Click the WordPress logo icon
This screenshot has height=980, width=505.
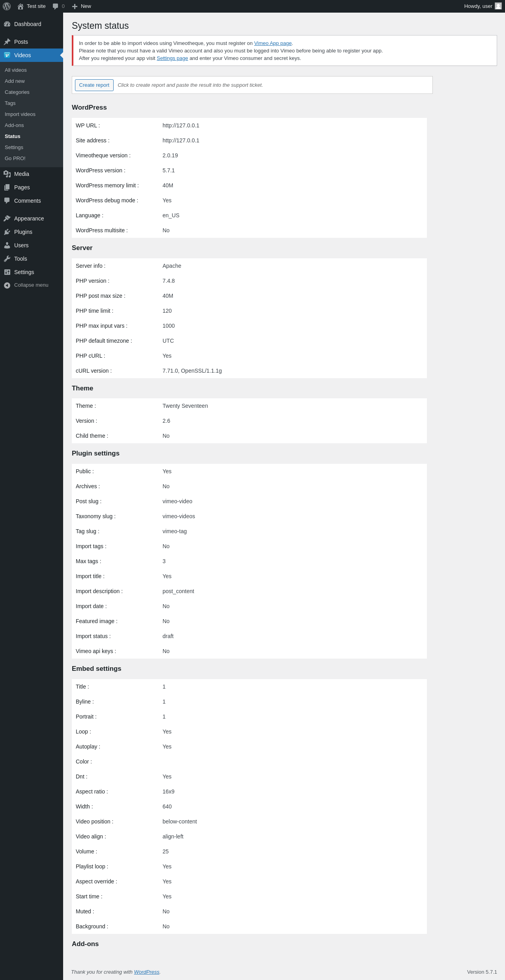pos(7,6)
